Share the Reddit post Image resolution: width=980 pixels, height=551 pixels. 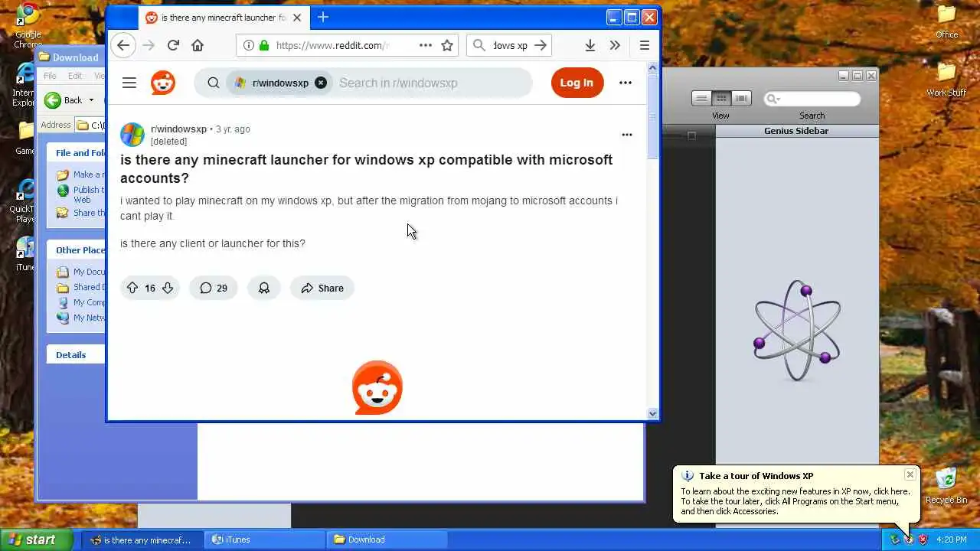322,288
